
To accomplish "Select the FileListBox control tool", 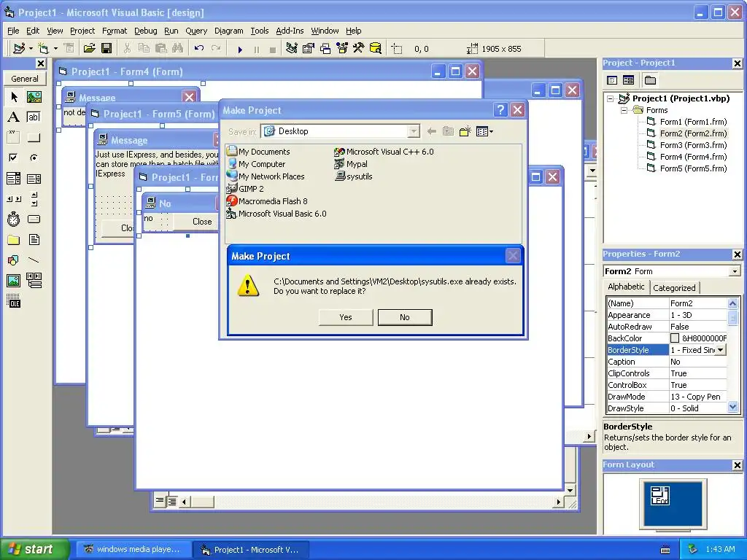I will (x=34, y=239).
